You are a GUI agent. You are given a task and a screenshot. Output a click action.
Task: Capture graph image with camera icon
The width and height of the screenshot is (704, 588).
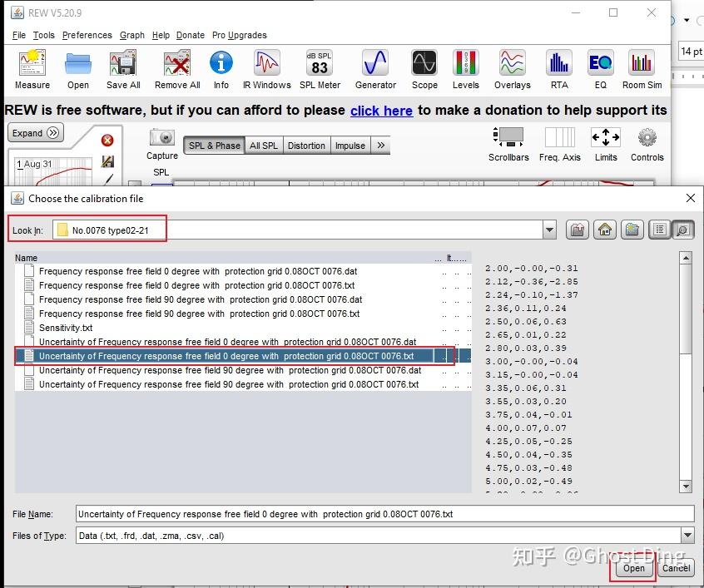tap(162, 144)
